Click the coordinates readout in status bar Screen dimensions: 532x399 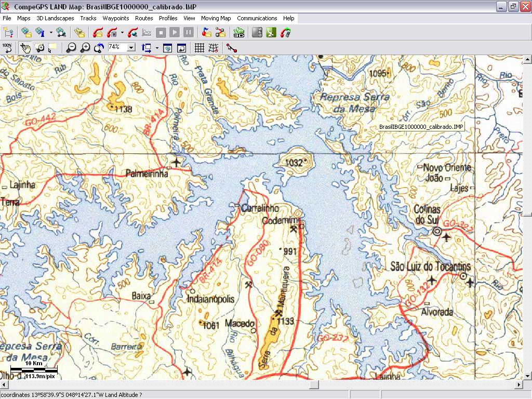pyautogui.click(x=71, y=395)
